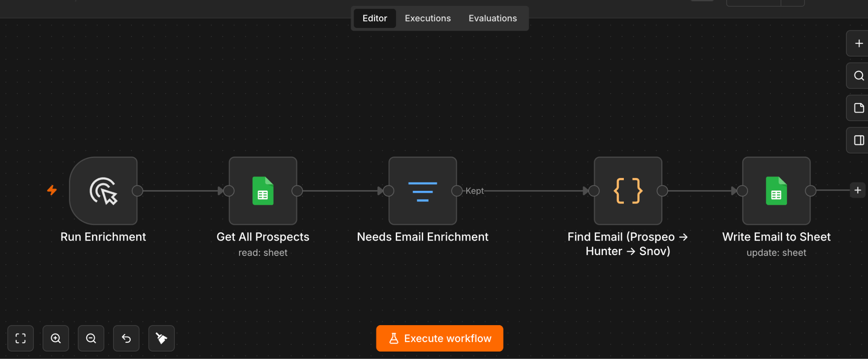Fit workflow to view with zoom-to-fit icon
The height and width of the screenshot is (359, 868).
(x=20, y=338)
